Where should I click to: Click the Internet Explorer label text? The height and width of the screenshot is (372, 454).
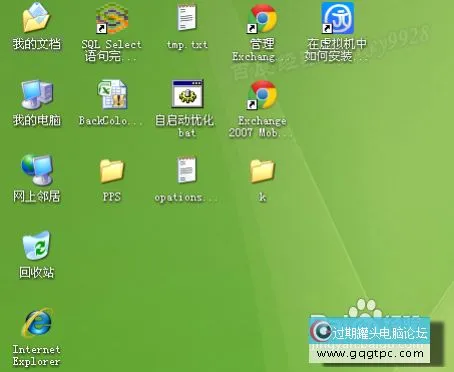36,355
